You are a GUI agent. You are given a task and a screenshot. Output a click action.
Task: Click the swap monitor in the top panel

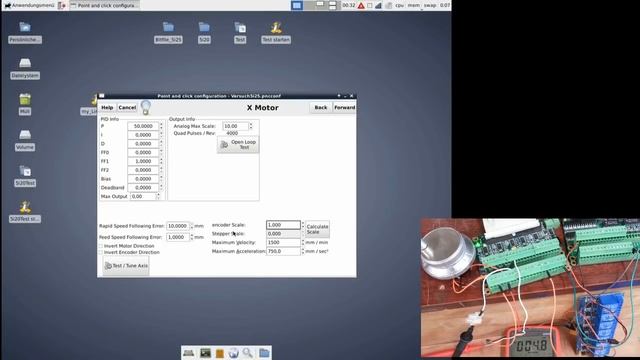coord(429,5)
